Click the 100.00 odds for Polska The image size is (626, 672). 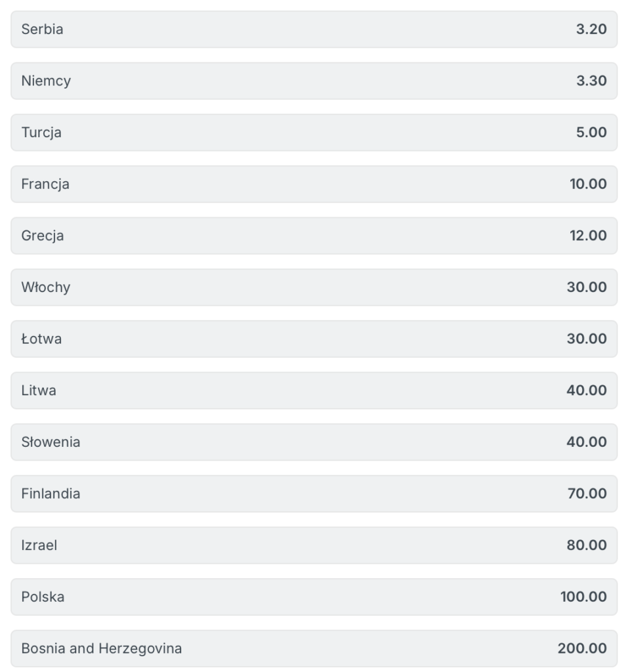tap(583, 597)
